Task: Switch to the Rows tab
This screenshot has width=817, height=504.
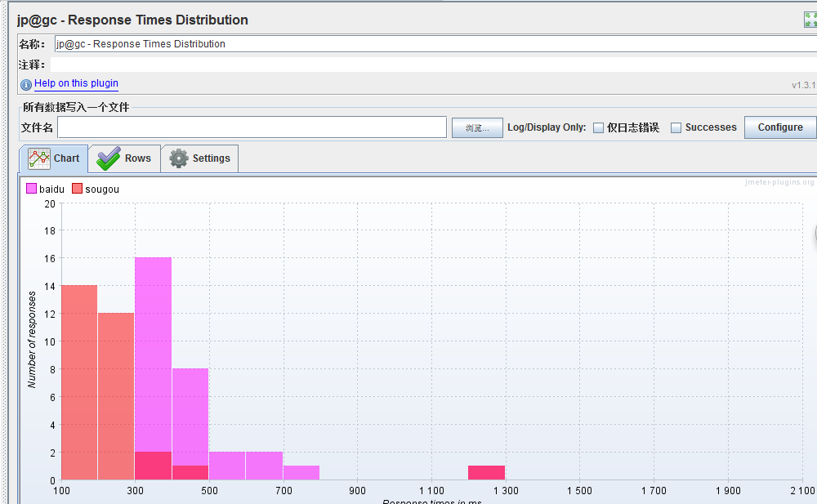Action: point(124,158)
